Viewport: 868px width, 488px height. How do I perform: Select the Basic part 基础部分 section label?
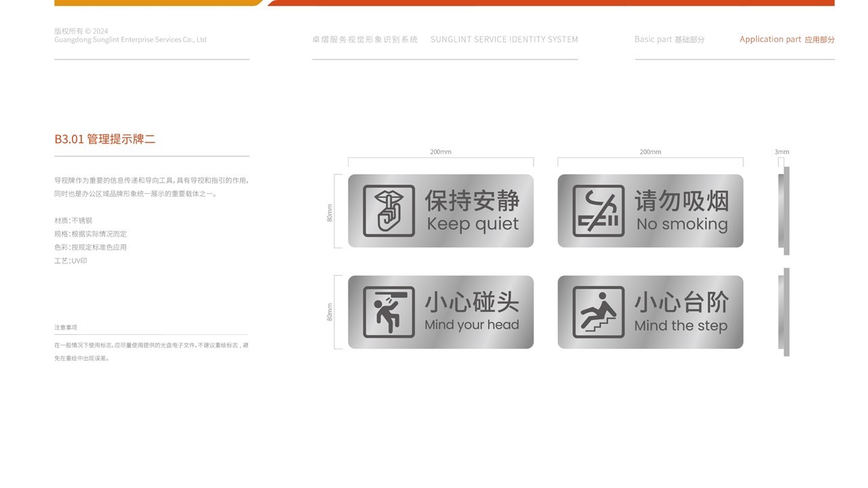[669, 38]
